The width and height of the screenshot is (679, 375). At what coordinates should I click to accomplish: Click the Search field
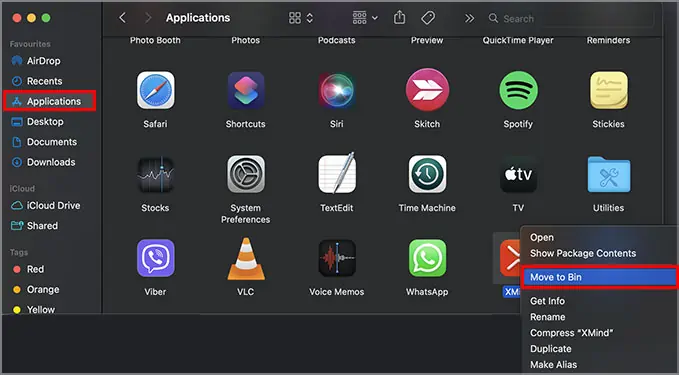[x=569, y=18]
